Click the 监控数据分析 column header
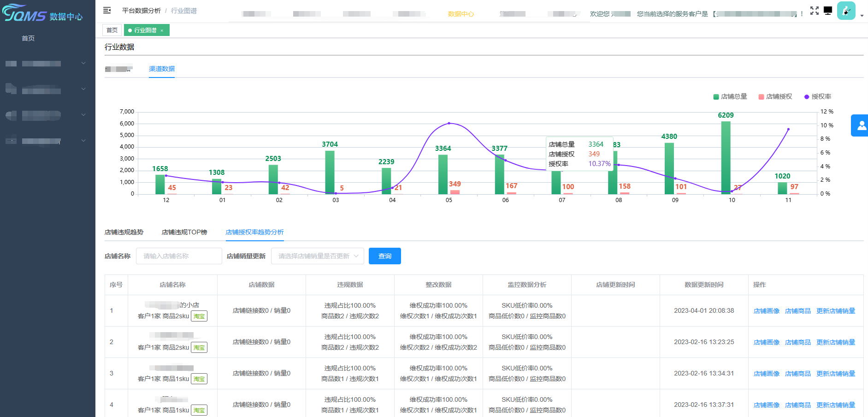This screenshot has height=417, width=868. [527, 285]
